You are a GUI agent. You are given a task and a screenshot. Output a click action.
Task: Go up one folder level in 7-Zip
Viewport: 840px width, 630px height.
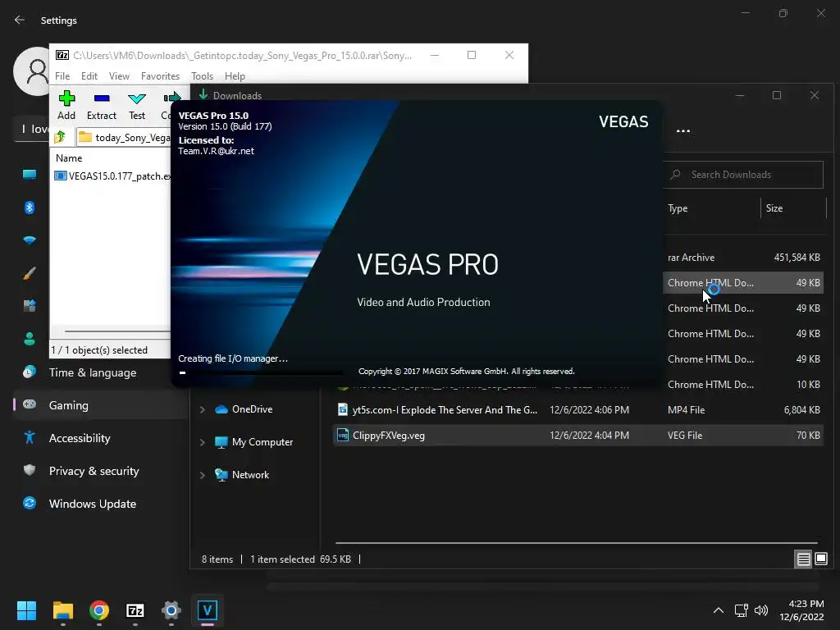60,137
